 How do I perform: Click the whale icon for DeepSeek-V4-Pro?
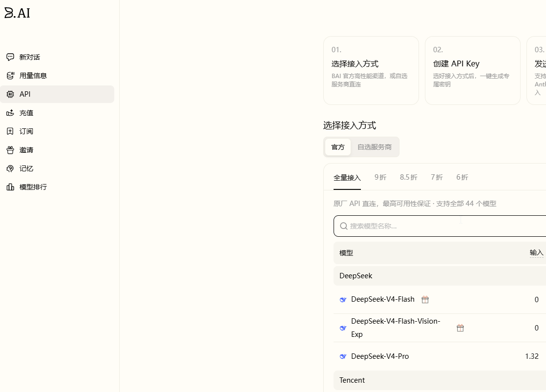[343, 356]
